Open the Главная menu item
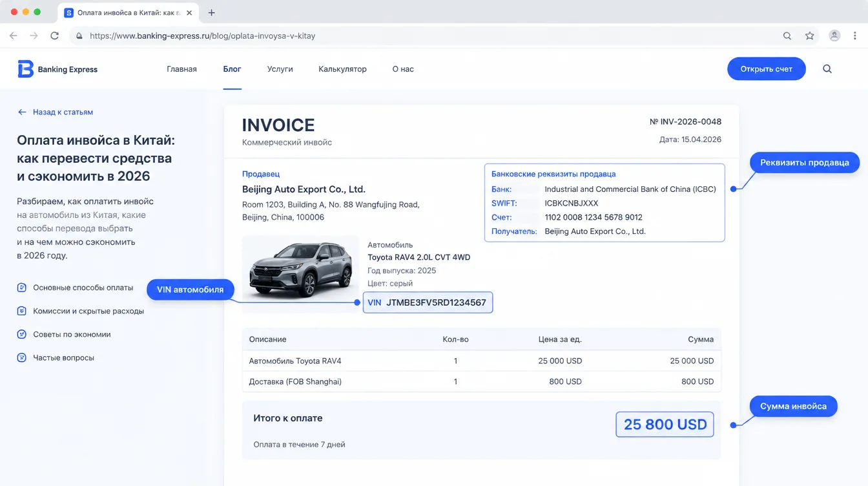Screen dimensions: 868x486 point(181,69)
